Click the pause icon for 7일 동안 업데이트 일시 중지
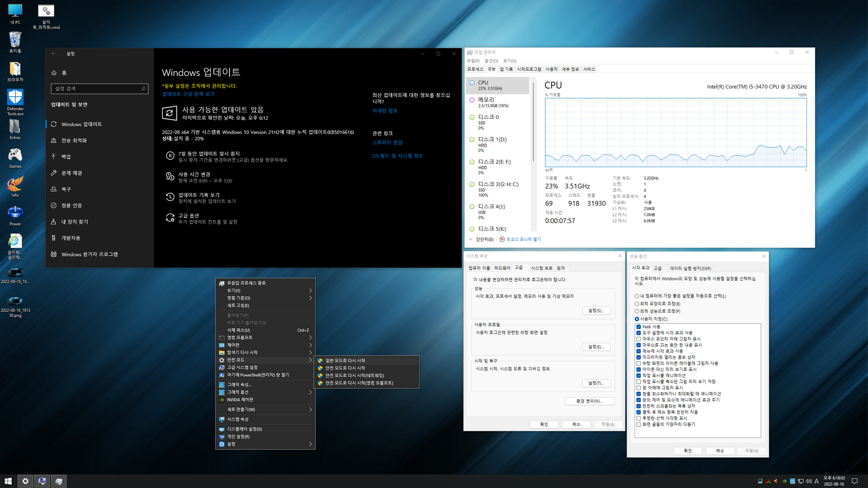The height and width of the screenshot is (488, 868). (x=170, y=156)
